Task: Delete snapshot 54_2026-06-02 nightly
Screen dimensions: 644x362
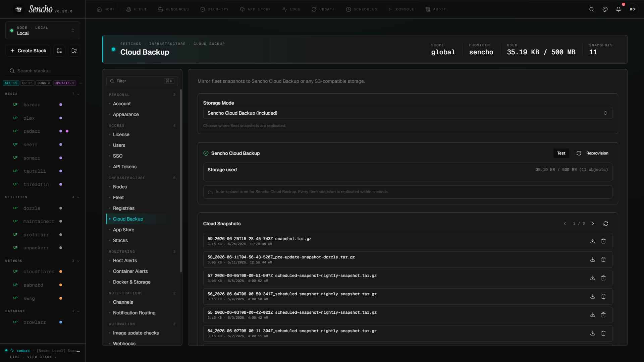Action: click(x=603, y=333)
